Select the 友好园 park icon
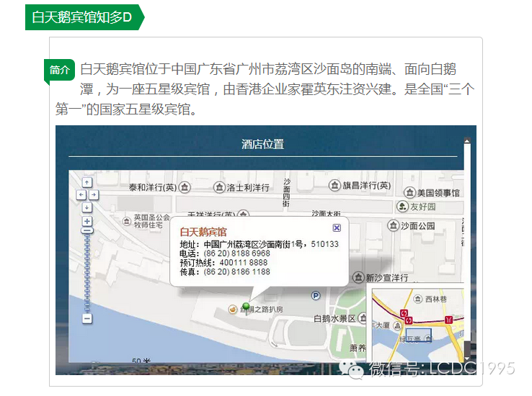Viewport: 532px width, 396px height. [402, 207]
